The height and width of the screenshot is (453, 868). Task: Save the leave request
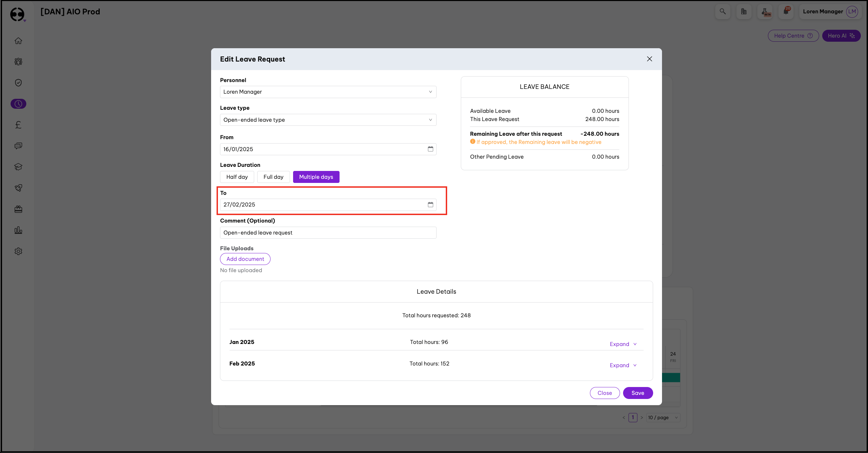[x=637, y=393]
